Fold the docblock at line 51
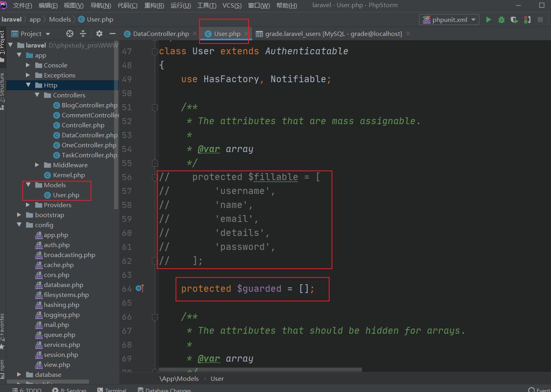 point(155,107)
